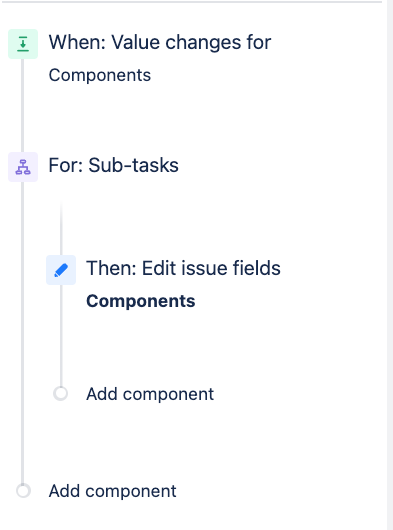This screenshot has width=393, height=530.
Task: Add component after the Sub-tasks branch
Action: 113,491
